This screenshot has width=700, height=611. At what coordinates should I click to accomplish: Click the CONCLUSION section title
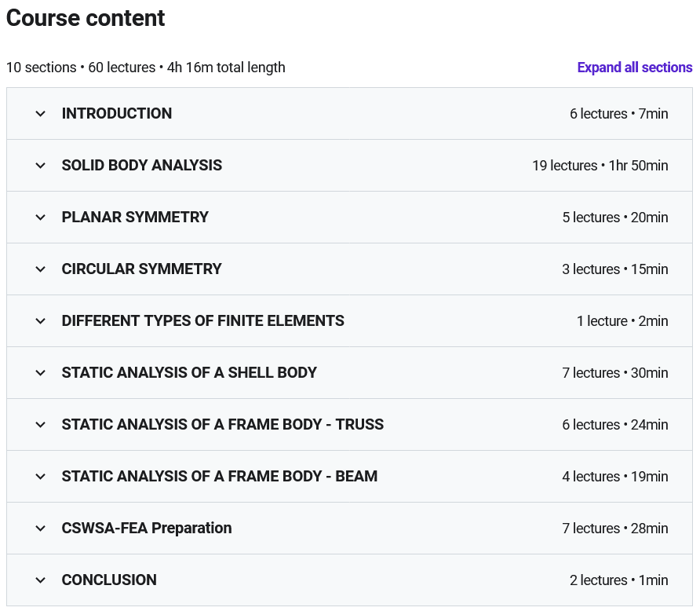coord(109,580)
